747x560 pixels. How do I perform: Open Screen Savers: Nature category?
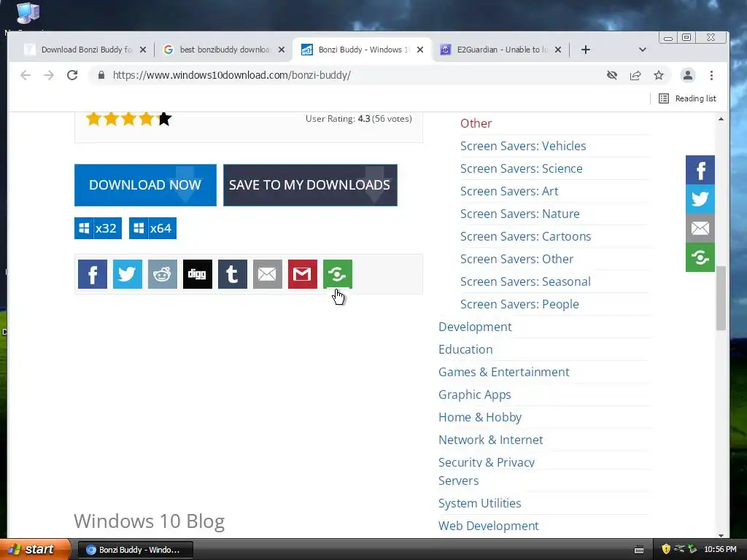(519, 214)
